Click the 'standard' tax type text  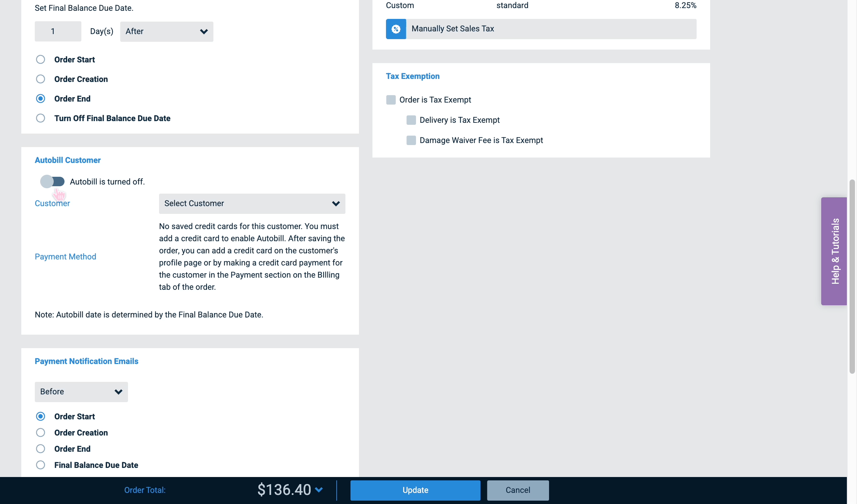coord(512,5)
